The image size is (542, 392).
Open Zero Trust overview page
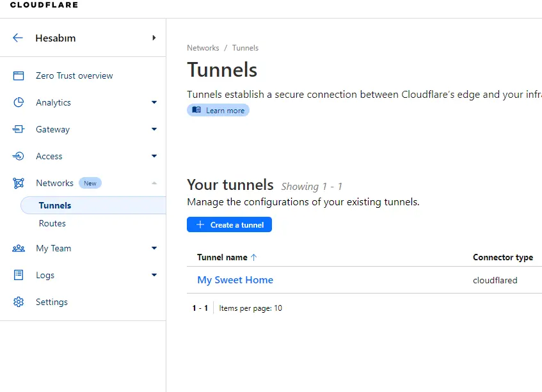pyautogui.click(x=74, y=75)
